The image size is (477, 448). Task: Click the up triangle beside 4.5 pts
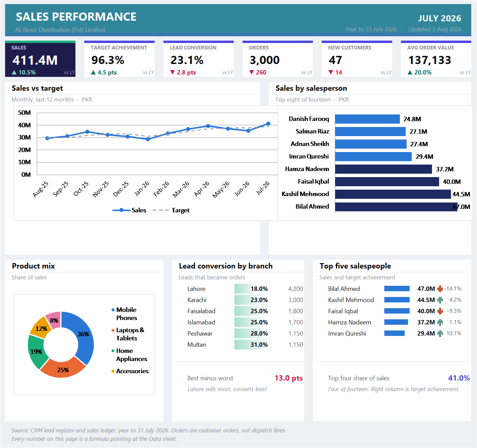point(93,72)
